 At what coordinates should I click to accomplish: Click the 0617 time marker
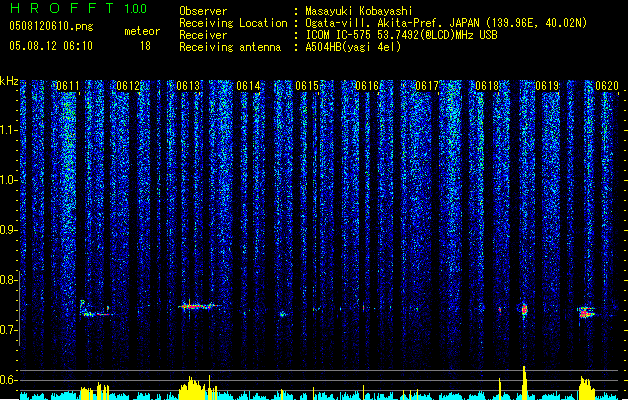coord(427,86)
